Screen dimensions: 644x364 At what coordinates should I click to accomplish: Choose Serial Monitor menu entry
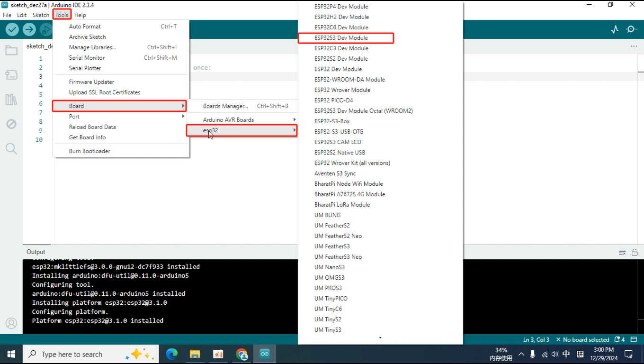click(x=121, y=58)
